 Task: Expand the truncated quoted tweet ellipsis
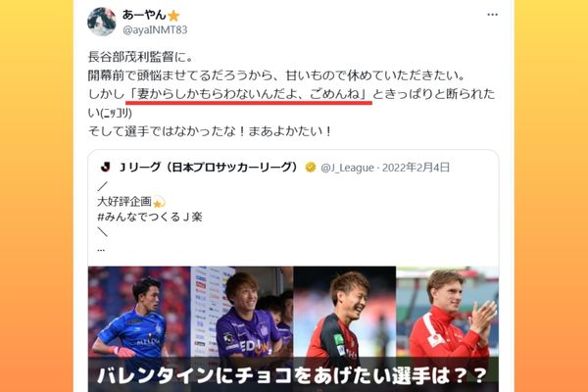coord(101,250)
